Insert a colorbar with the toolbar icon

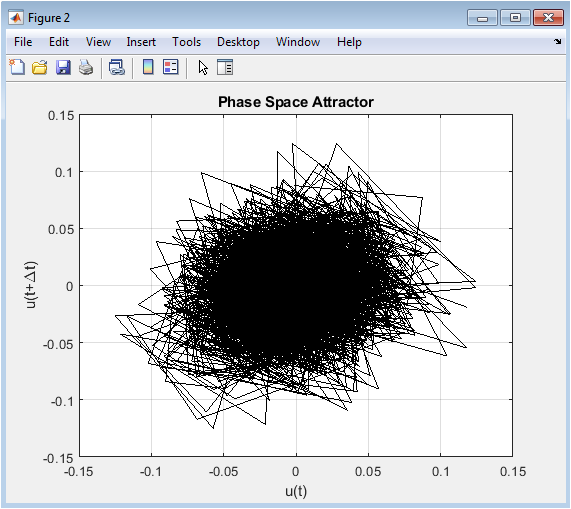click(148, 67)
